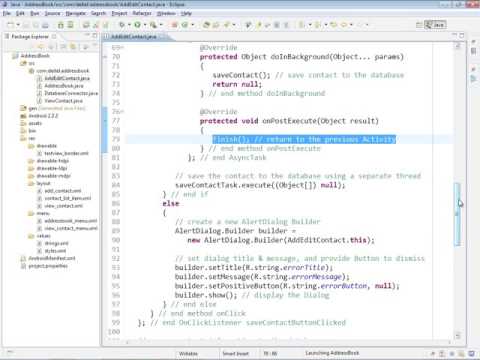Click the New file toolbar icon
Image resolution: width=480 pixels, height=360 pixels.
click(11, 25)
